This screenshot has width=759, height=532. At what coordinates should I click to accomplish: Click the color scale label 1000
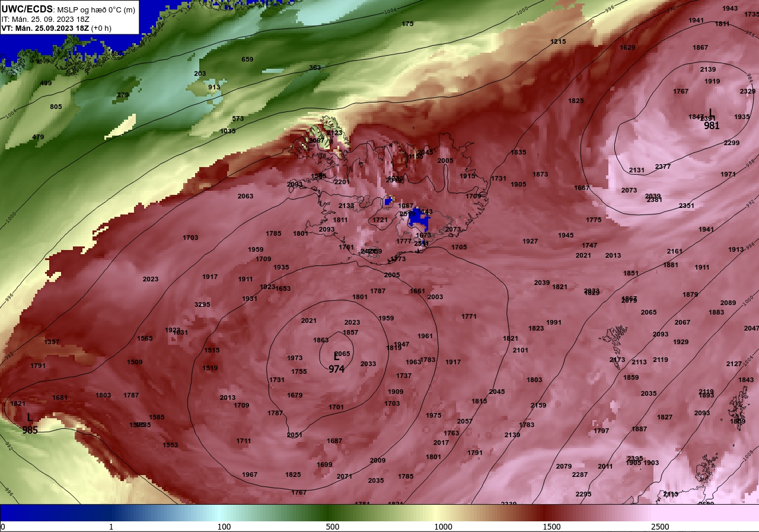[x=443, y=527]
